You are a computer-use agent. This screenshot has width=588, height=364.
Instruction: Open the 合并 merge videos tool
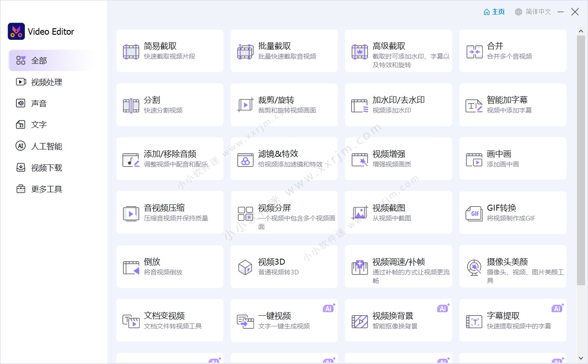[513, 51]
